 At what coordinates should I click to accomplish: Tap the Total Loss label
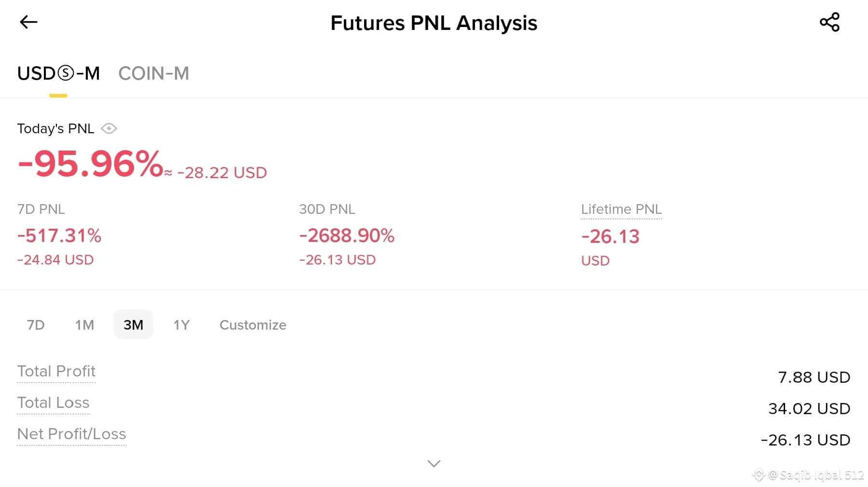pos(53,403)
